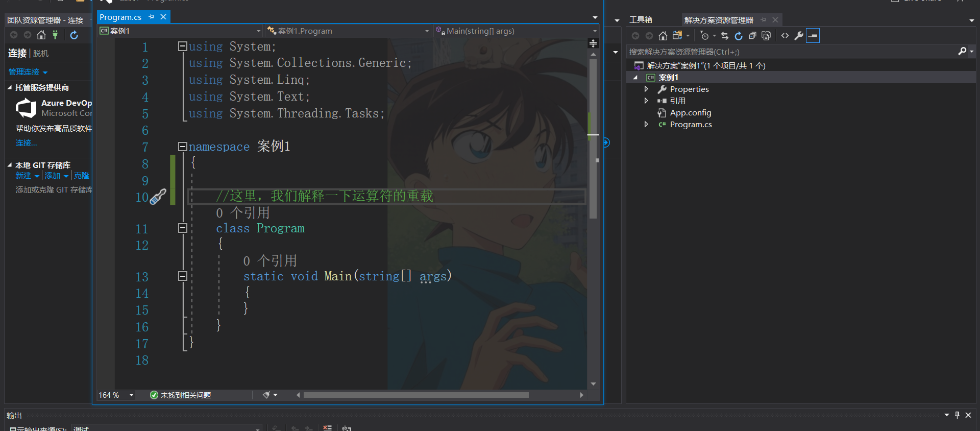This screenshot has height=431, width=980.
Task: Click the 未找到相关问题 status indicator
Action: tap(181, 395)
